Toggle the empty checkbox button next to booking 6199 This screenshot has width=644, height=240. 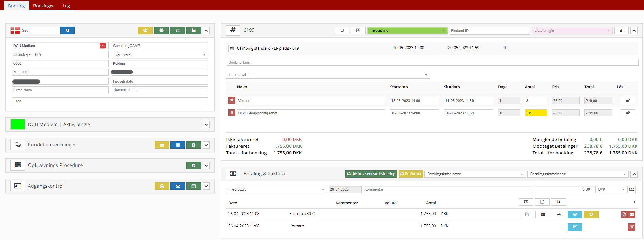pos(342,30)
